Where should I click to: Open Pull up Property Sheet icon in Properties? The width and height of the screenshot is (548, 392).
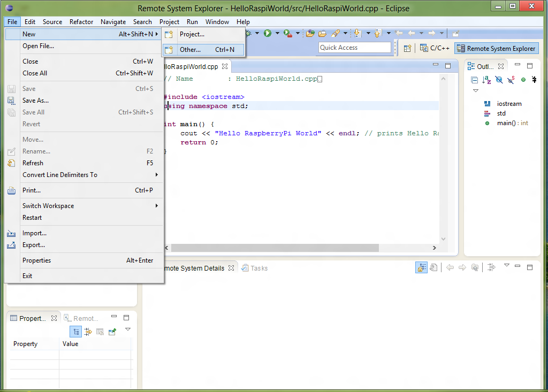pyautogui.click(x=112, y=332)
